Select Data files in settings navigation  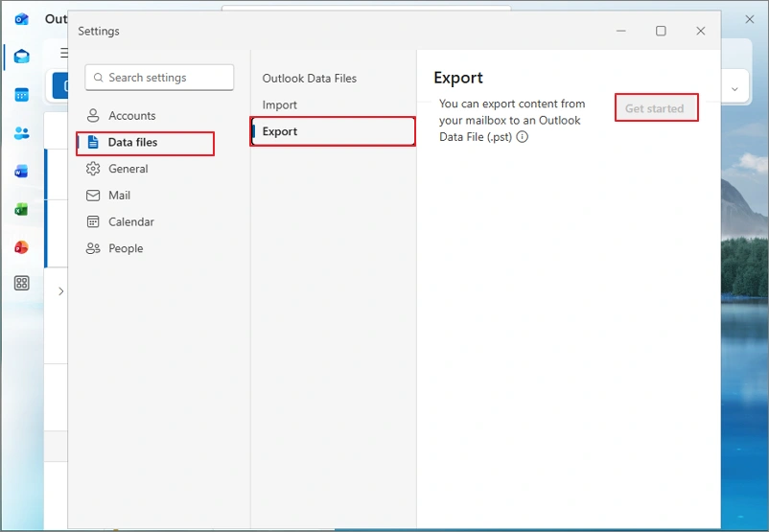pos(146,143)
